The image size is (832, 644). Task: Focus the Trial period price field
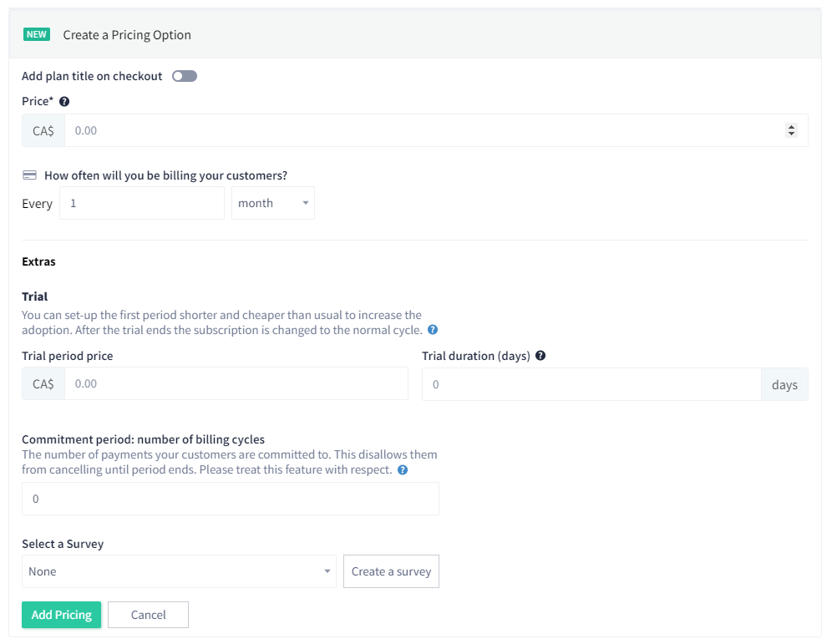(236, 383)
